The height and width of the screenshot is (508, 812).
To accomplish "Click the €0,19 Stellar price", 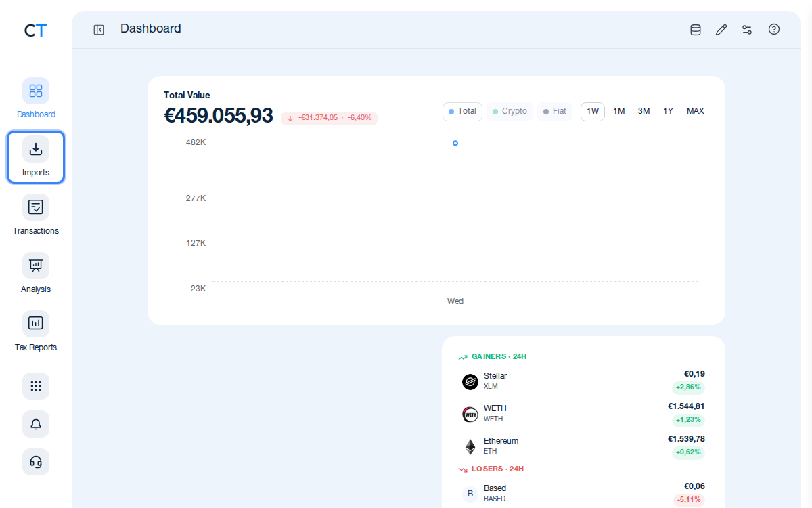I will pos(694,374).
